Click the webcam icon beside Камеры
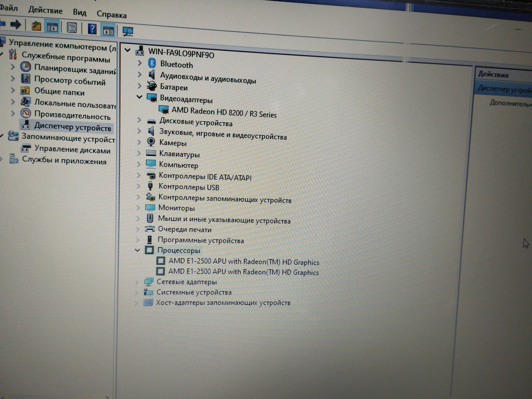The height and width of the screenshot is (399, 532). click(151, 142)
